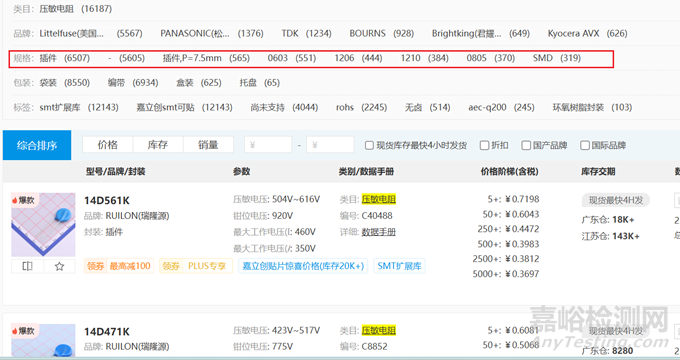Sort results by 销量

tap(208, 145)
